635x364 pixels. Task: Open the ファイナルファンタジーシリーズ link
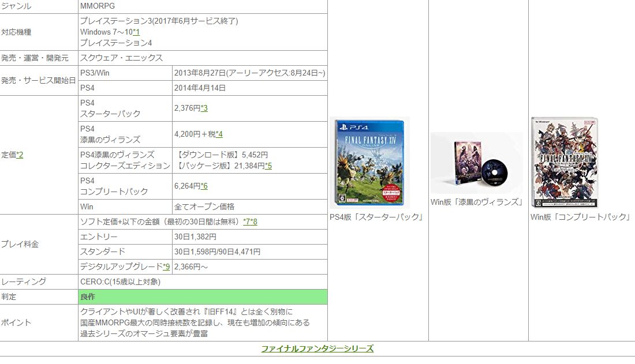coord(317,348)
